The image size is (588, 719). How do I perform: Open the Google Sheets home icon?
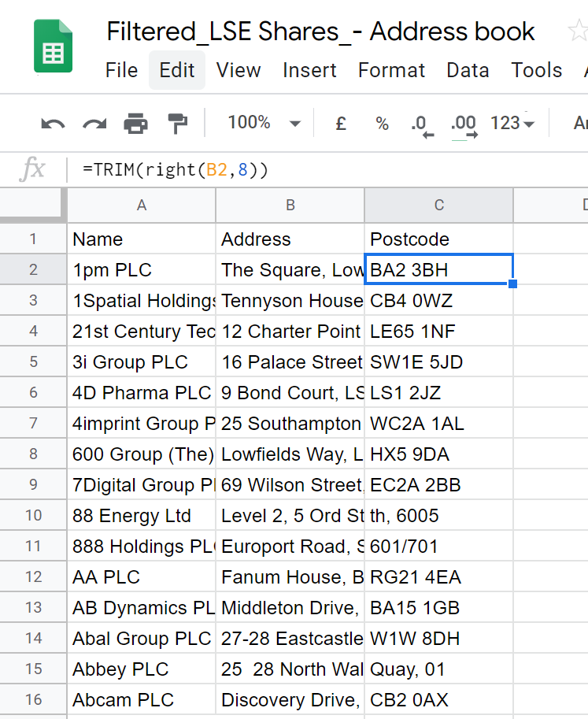coord(53,46)
